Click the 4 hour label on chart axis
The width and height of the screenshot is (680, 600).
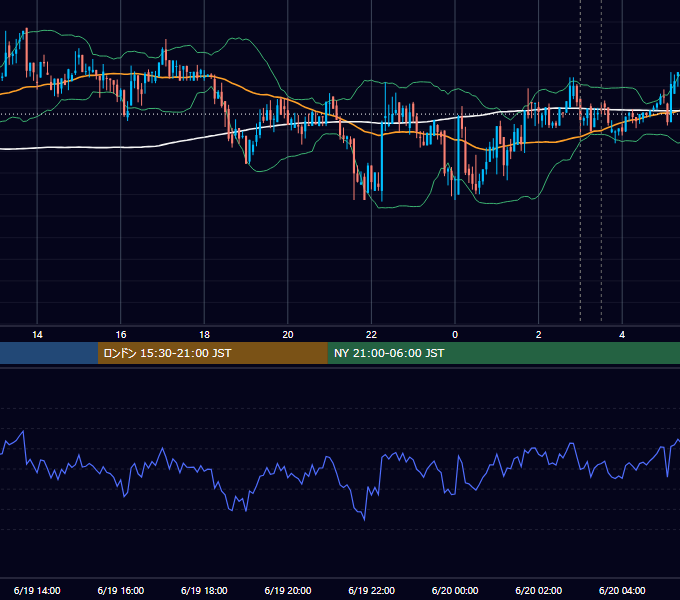[x=622, y=335]
